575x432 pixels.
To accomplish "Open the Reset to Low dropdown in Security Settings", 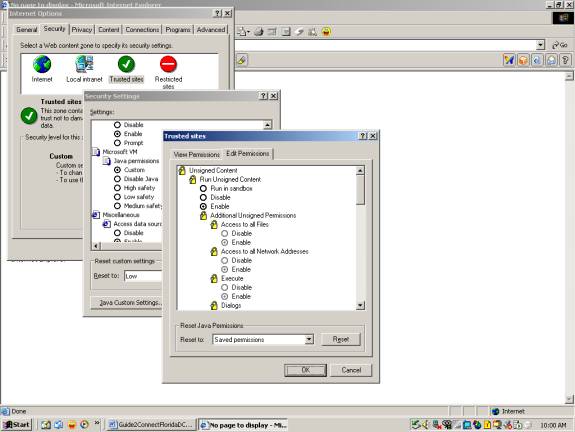I will [143, 276].
